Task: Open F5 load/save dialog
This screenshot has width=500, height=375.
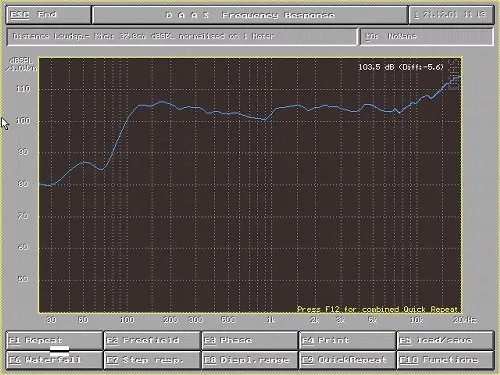Action: click(445, 340)
